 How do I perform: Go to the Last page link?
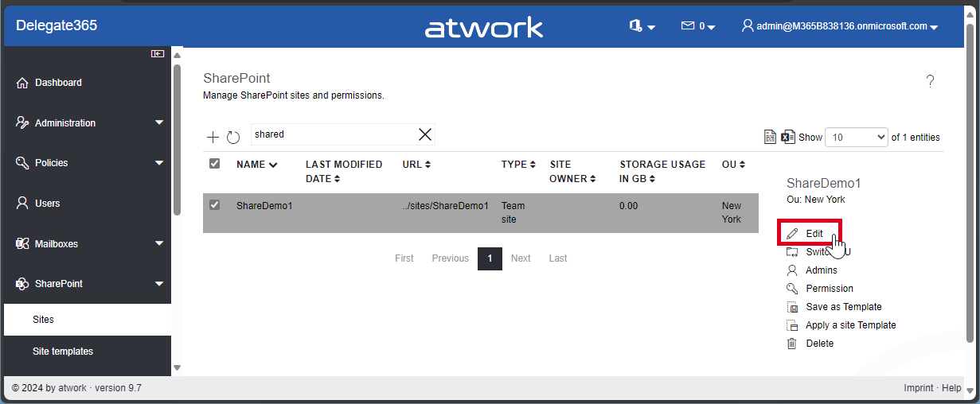tap(558, 258)
